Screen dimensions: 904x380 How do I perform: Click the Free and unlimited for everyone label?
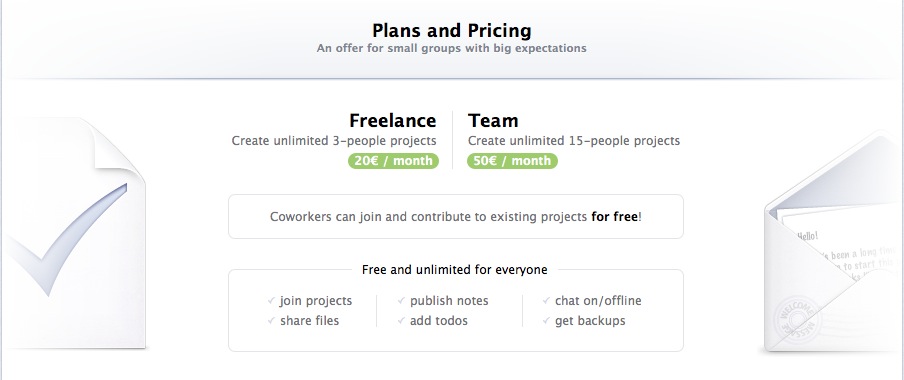454,269
